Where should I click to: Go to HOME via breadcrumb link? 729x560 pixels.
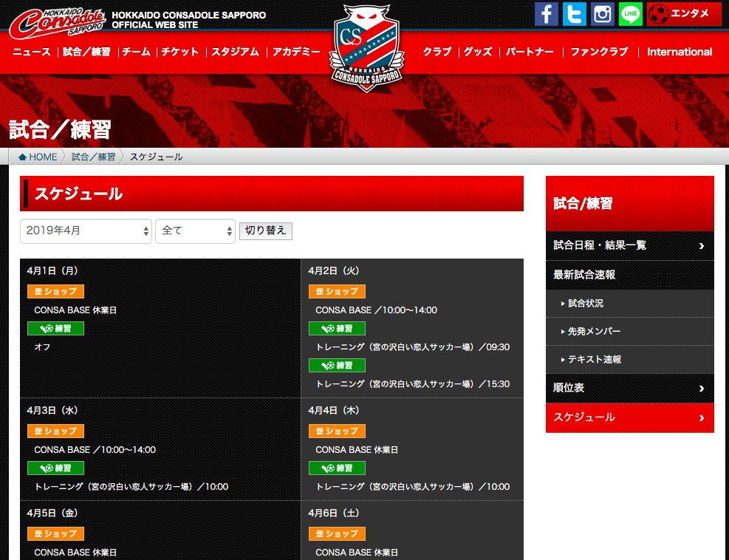38,157
